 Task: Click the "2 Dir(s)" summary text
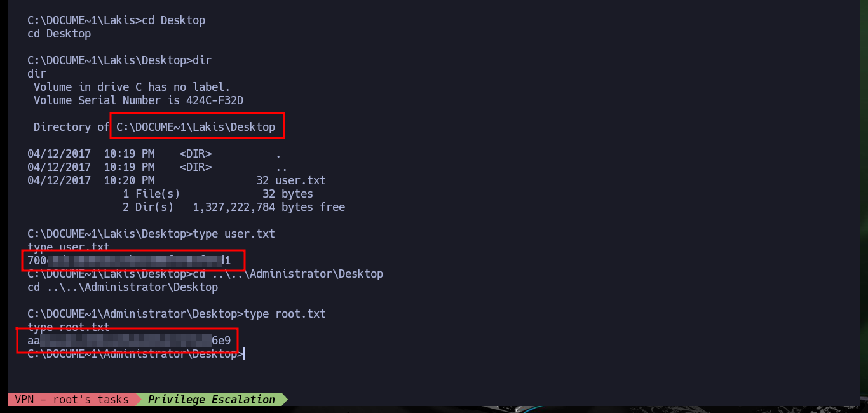[148, 207]
